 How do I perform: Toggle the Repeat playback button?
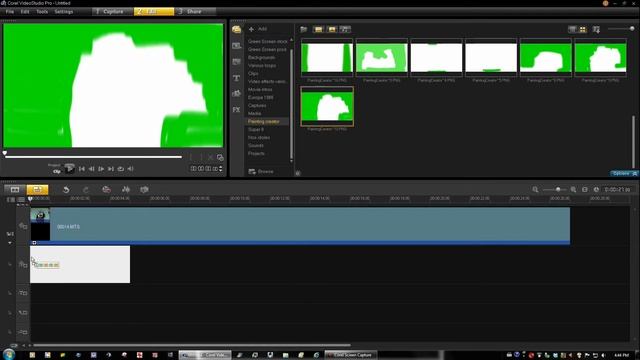point(120,169)
